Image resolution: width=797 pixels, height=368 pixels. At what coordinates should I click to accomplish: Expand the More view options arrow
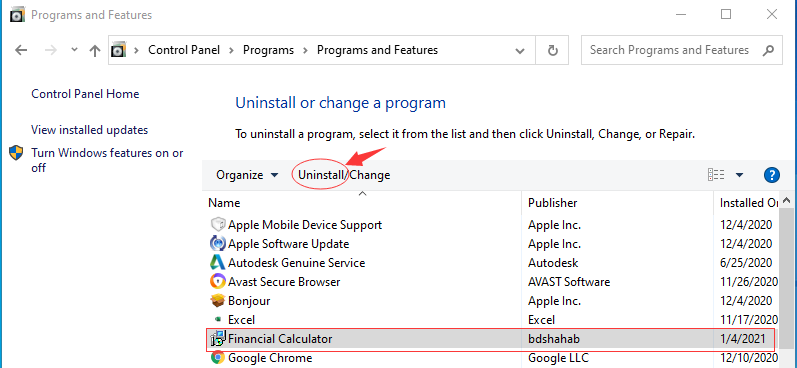point(740,175)
